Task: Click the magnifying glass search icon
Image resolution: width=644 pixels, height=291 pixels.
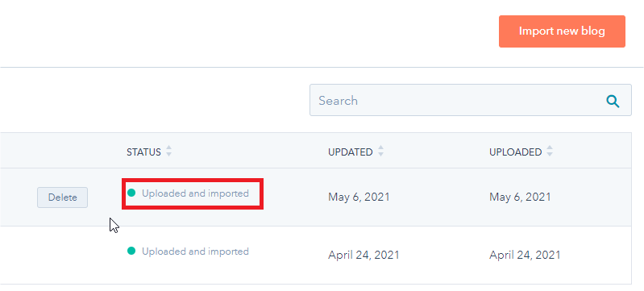Action: tap(613, 101)
